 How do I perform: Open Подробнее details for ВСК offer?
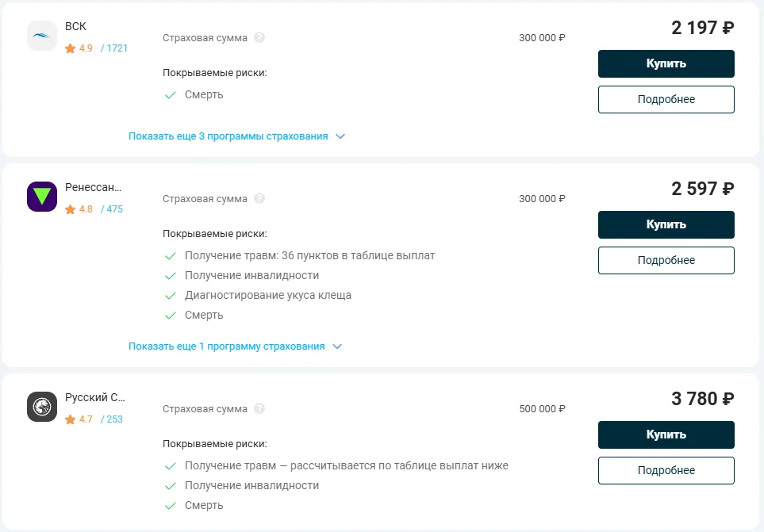tap(666, 99)
